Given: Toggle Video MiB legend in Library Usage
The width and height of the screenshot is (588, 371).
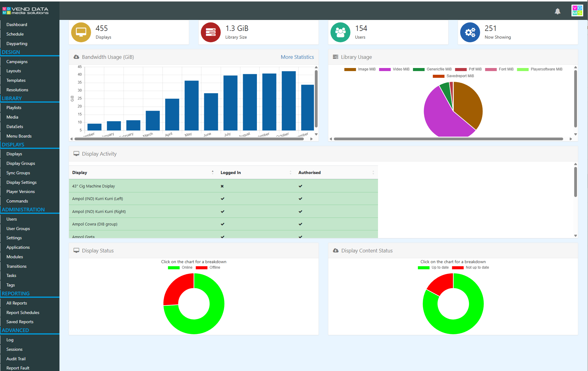Looking at the screenshot, I should point(394,69).
